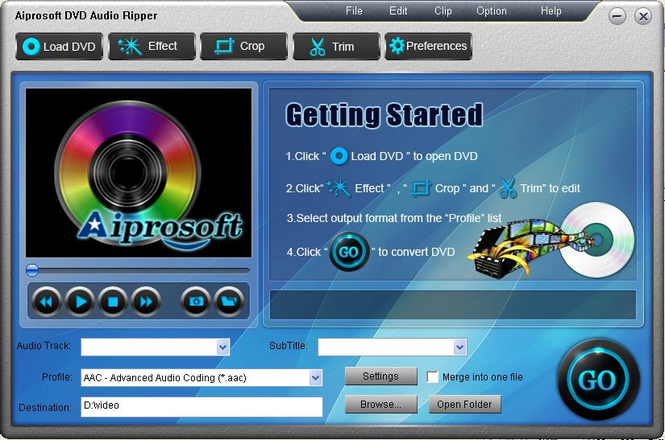The image size is (665, 440).
Task: Click the Browse... button
Action: point(381,404)
